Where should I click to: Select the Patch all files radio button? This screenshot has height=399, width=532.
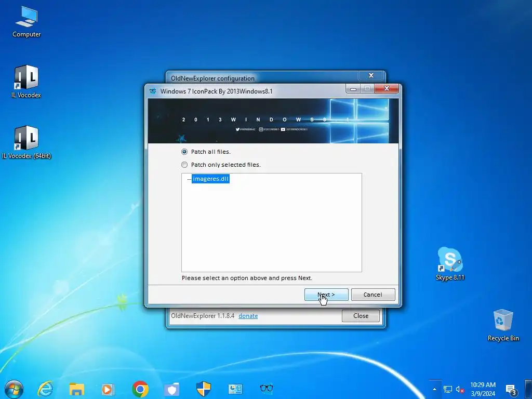coord(184,152)
